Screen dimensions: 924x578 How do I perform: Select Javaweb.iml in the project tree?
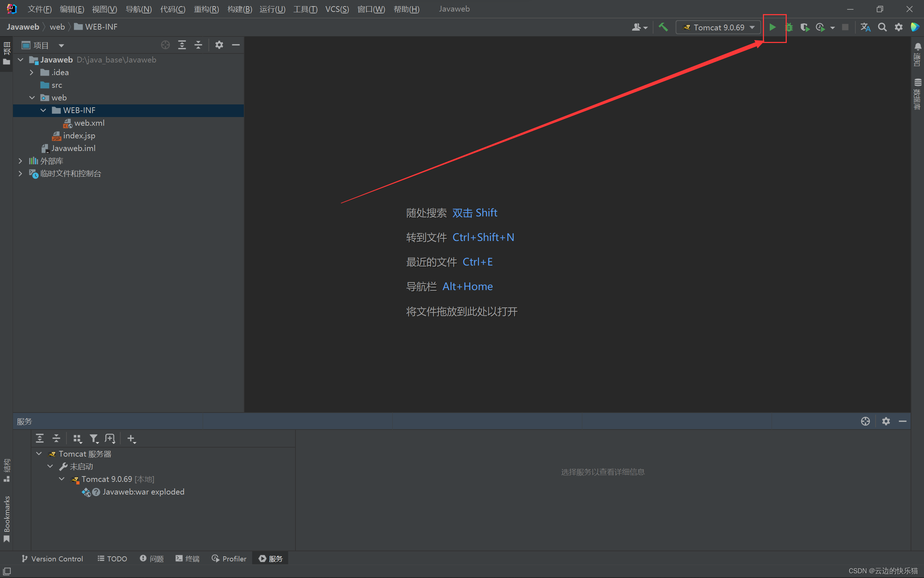click(73, 148)
